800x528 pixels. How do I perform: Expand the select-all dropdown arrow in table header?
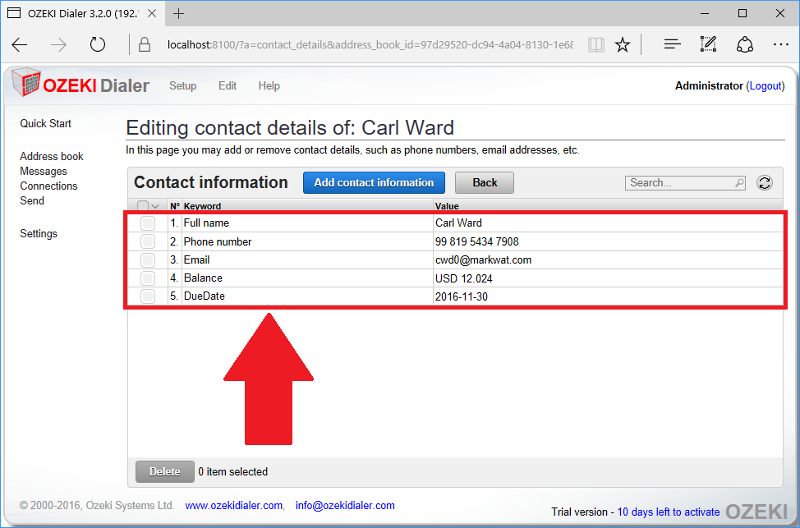point(155,206)
